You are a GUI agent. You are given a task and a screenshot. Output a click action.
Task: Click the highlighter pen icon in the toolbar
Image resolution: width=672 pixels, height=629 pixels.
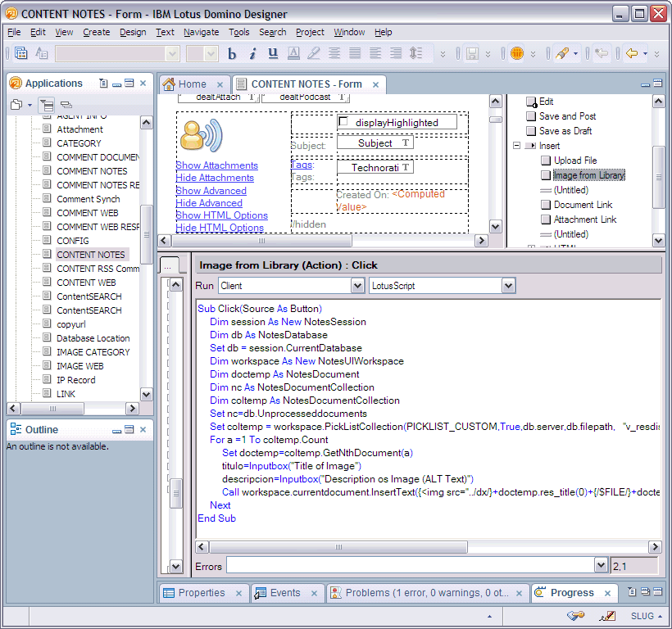[x=314, y=53]
